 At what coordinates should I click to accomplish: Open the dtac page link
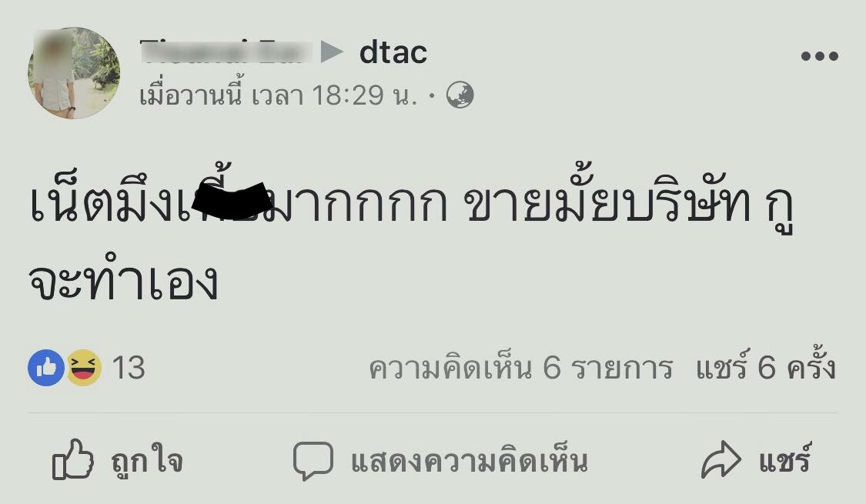(x=393, y=52)
